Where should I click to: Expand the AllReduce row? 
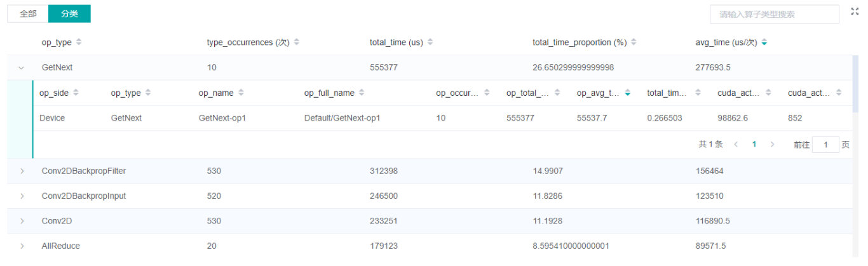(x=22, y=246)
